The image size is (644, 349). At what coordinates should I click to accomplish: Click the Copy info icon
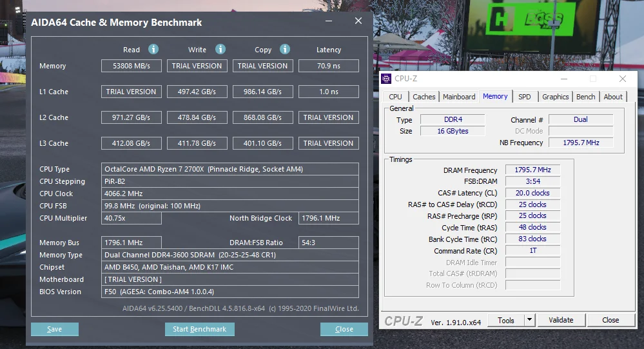click(x=285, y=49)
